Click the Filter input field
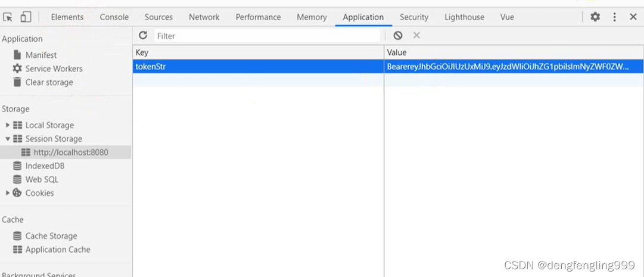Image resolution: width=644 pixels, height=277 pixels. [267, 36]
